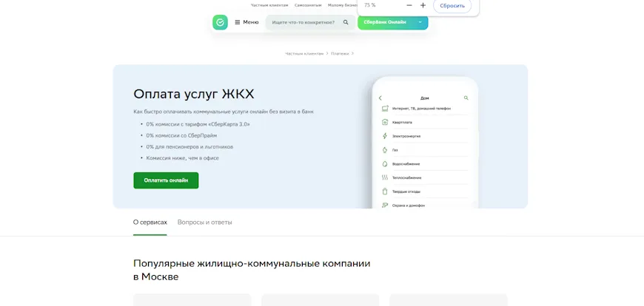
Task: Click the Газ flame icon
Action: tap(385, 150)
